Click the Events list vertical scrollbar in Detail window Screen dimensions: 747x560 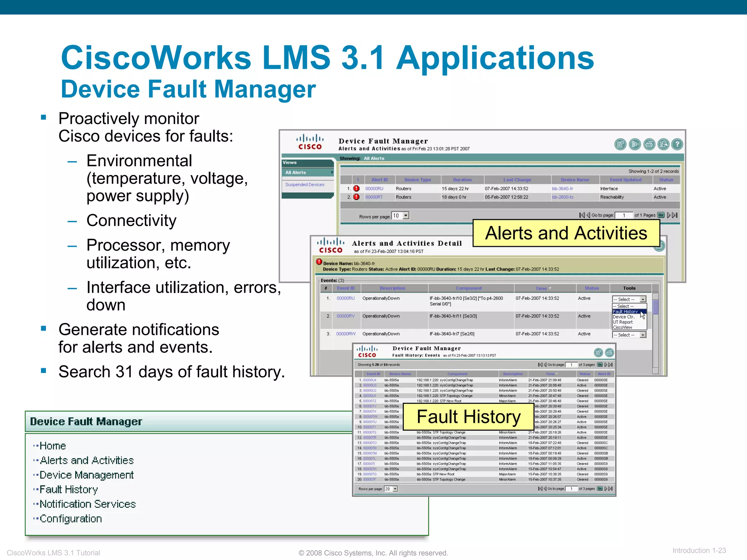655,334
